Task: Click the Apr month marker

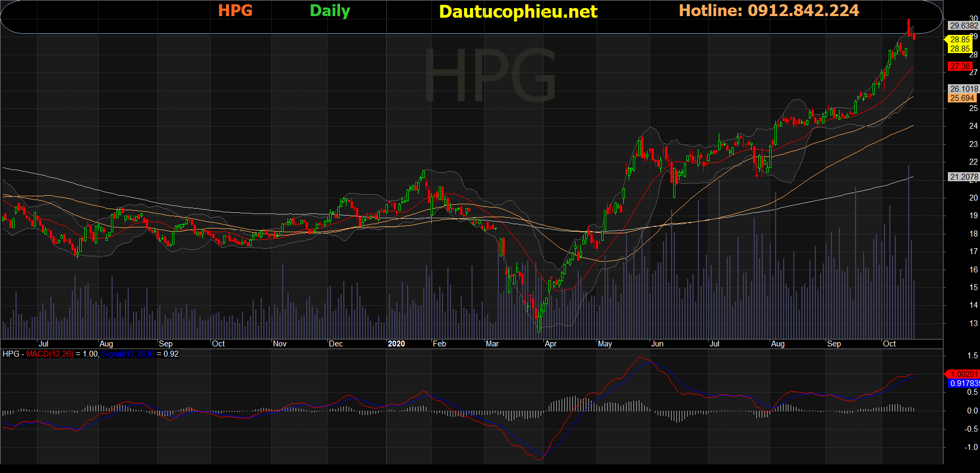Action: coord(550,344)
